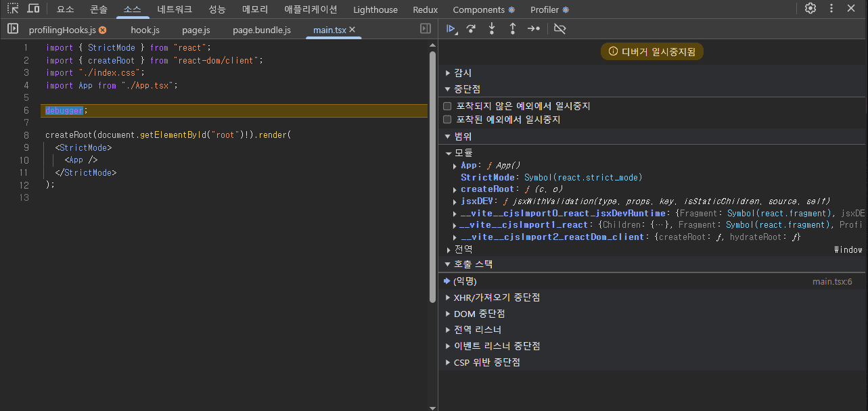The width and height of the screenshot is (868, 411).
Task: Expand the 감시 watch section
Action: [463, 73]
